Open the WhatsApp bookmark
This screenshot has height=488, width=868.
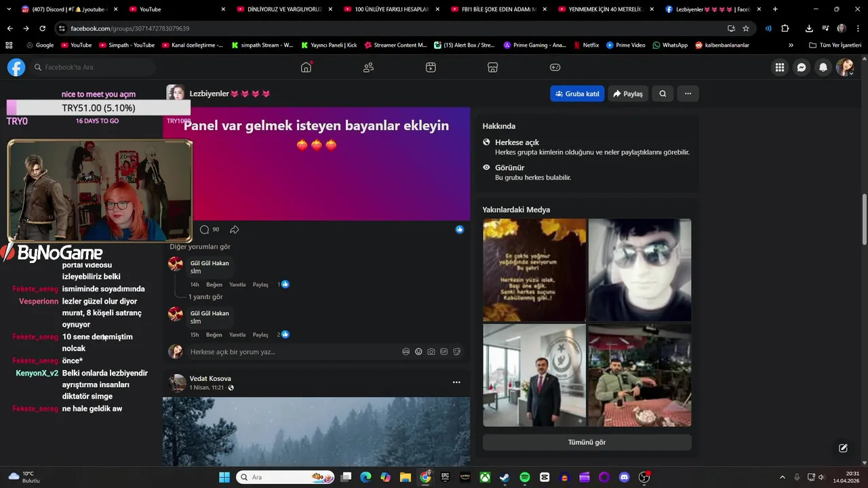coord(670,45)
